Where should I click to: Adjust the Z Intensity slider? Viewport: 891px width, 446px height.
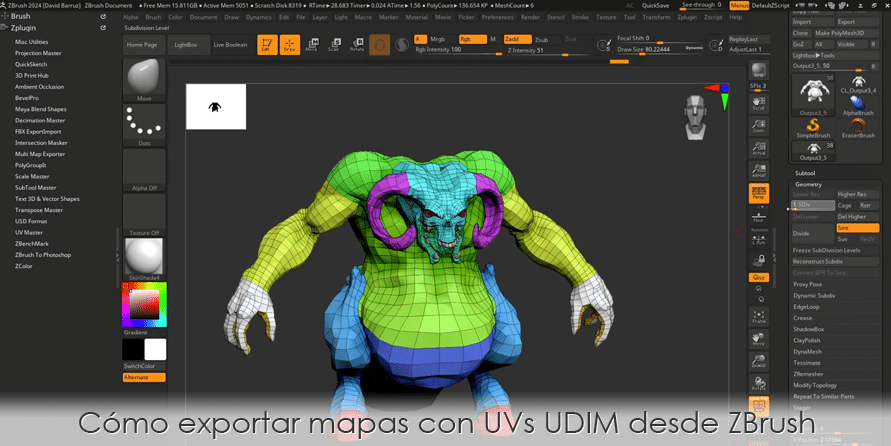tap(548, 51)
